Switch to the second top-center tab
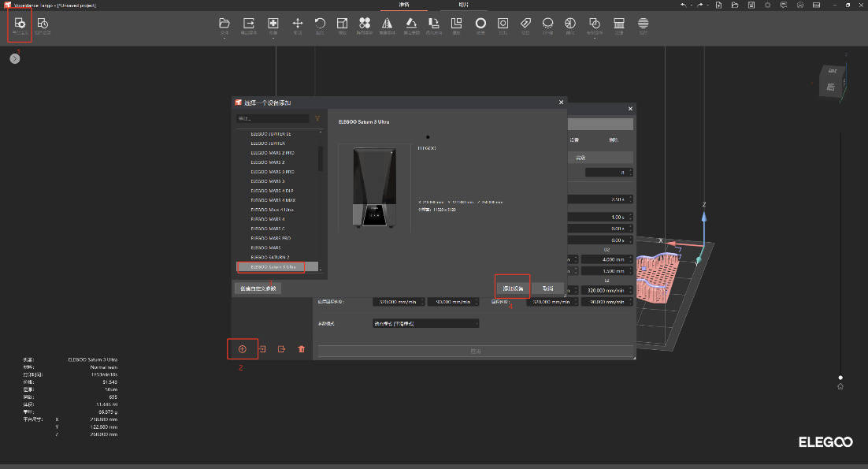The width and height of the screenshot is (868, 469). pyautogui.click(x=464, y=5)
